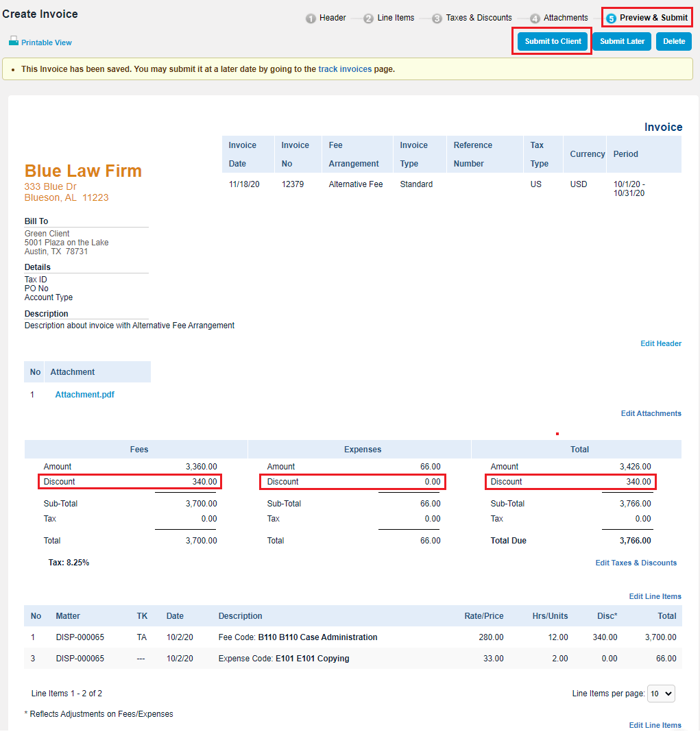This screenshot has height=734, width=700.
Task: Click the Edit Line Items link above the table
Action: [x=655, y=596]
